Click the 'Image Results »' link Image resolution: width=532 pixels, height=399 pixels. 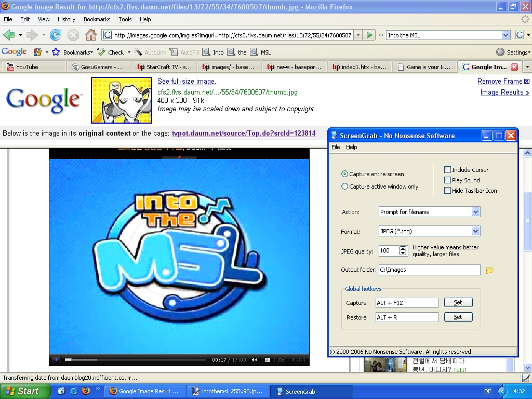[504, 92]
